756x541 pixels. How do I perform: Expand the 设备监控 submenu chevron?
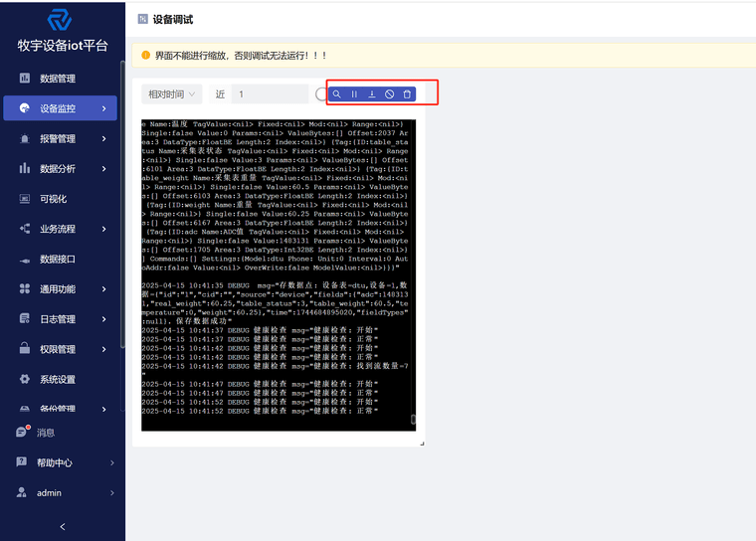coord(103,108)
